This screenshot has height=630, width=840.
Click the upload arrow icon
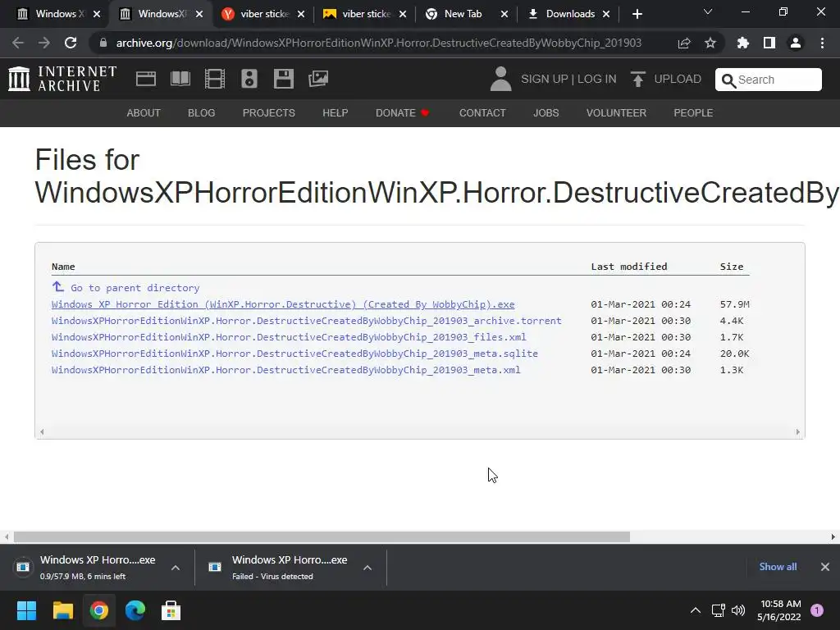point(637,79)
